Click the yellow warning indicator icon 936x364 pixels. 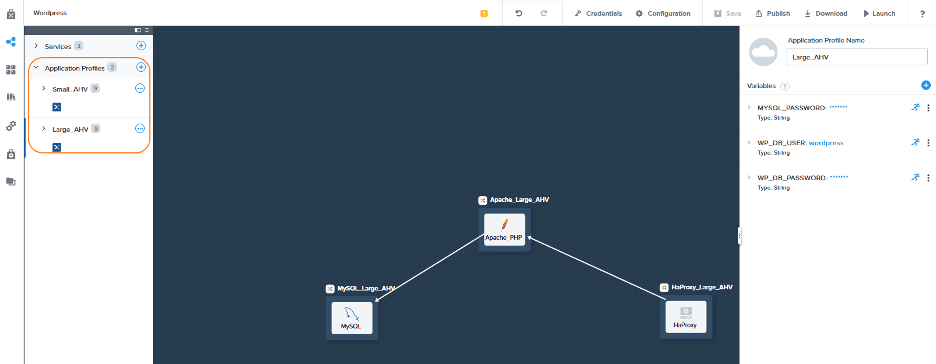pos(484,14)
